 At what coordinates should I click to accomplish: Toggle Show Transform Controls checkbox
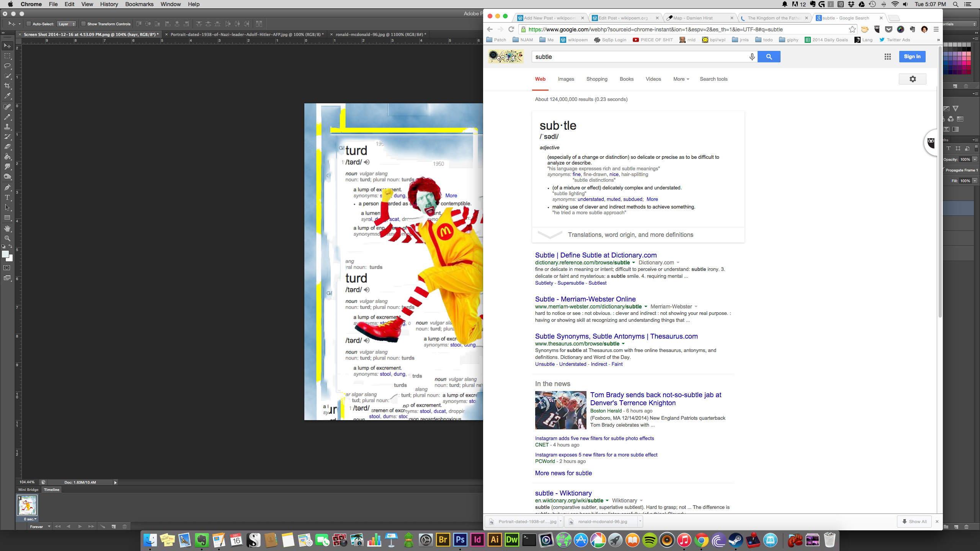(83, 24)
